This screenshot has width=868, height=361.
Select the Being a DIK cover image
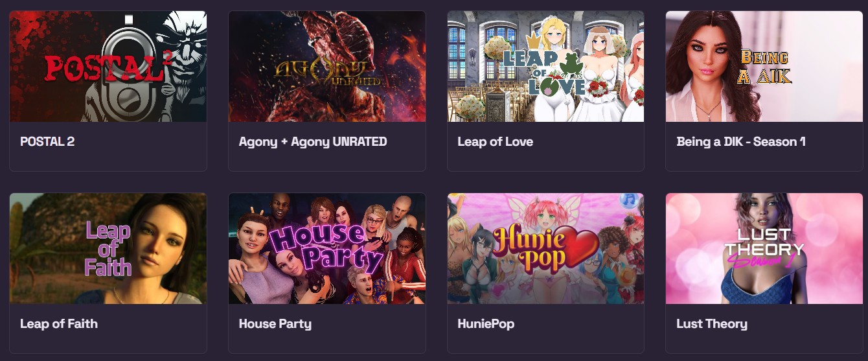click(764, 66)
